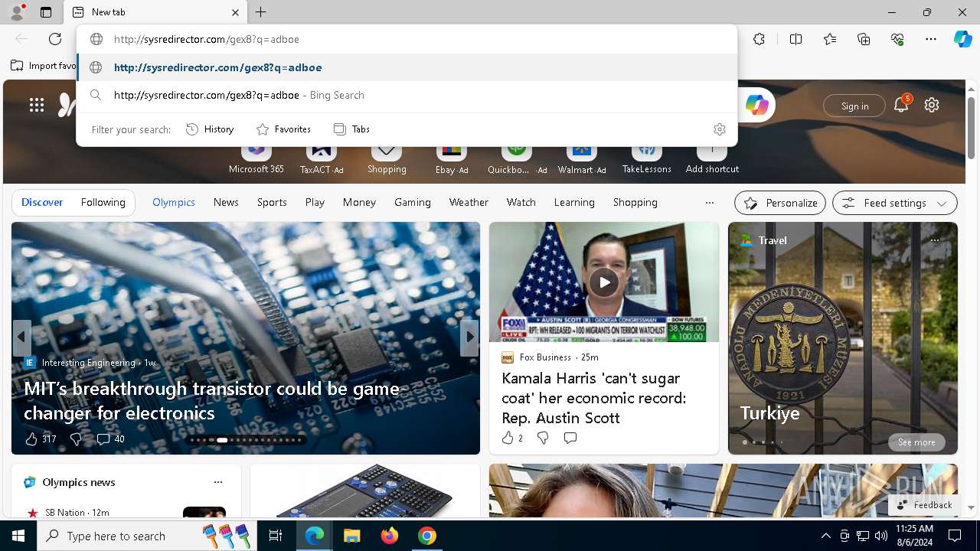Image resolution: width=980 pixels, height=551 pixels.
Task: Open the Turkiye travel card image
Action: pyautogui.click(x=842, y=338)
